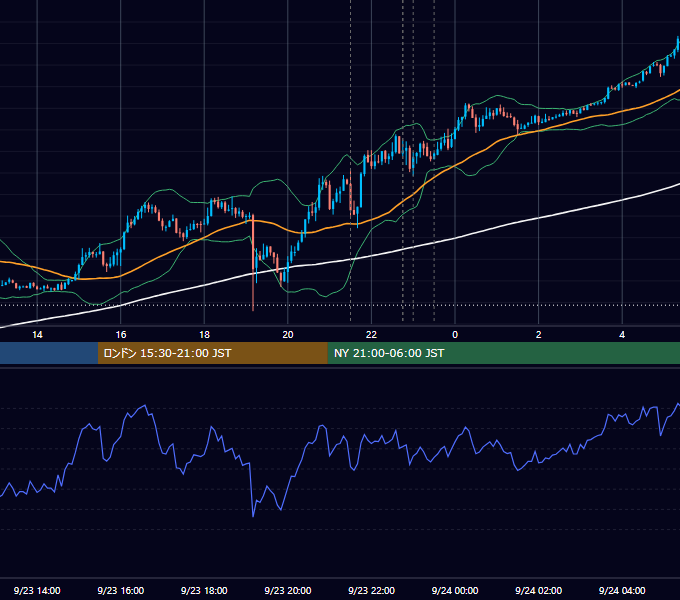Click the 9/23 16:00 time label
The image size is (680, 600).
click(121, 590)
